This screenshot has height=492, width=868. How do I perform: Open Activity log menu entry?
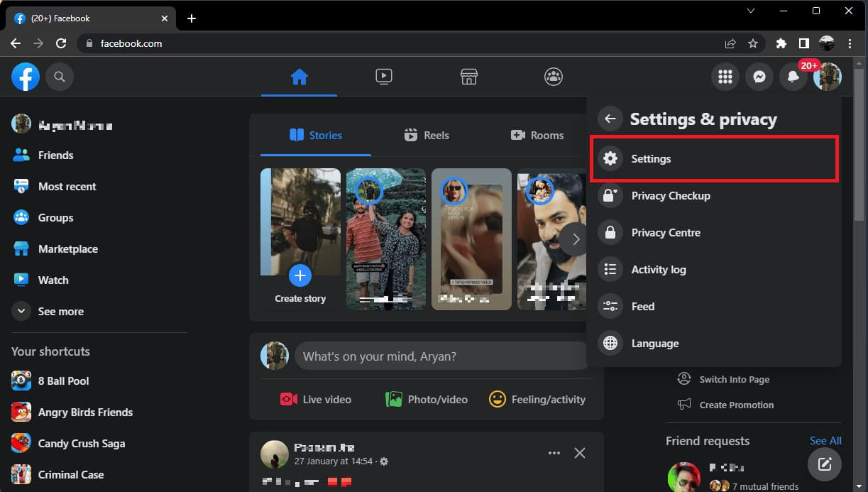pos(715,270)
